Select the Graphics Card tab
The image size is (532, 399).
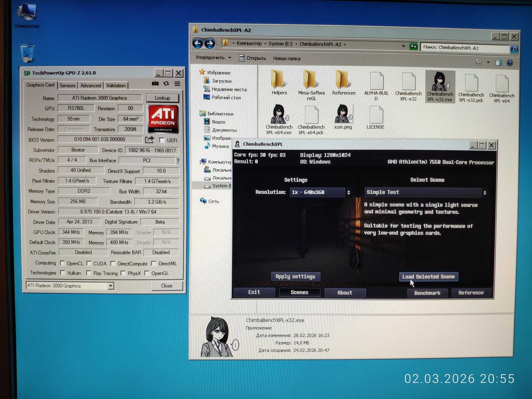40,85
